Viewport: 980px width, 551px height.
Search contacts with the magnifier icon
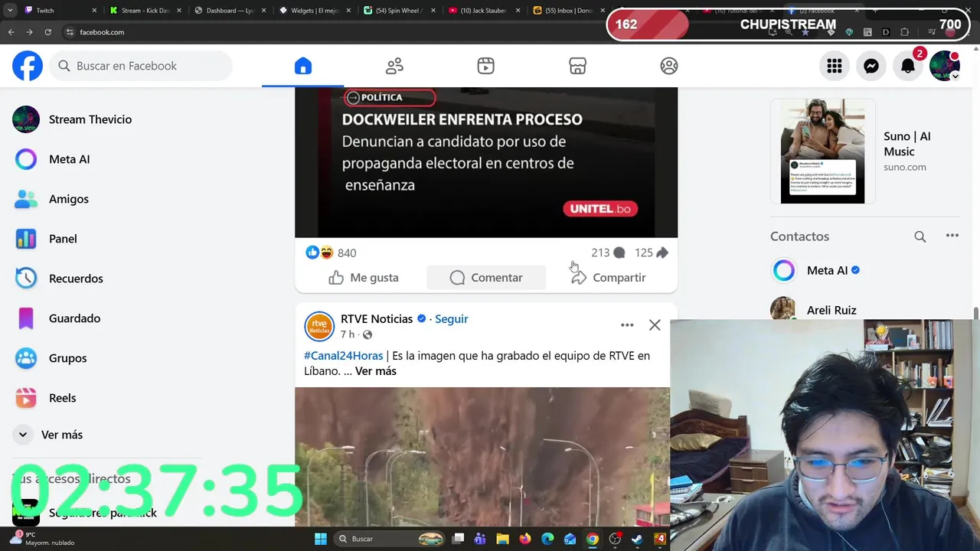[x=920, y=236]
